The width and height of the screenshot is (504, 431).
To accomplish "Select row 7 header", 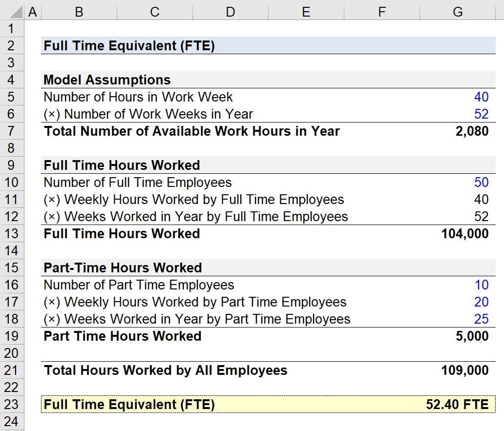I will 12,131.
